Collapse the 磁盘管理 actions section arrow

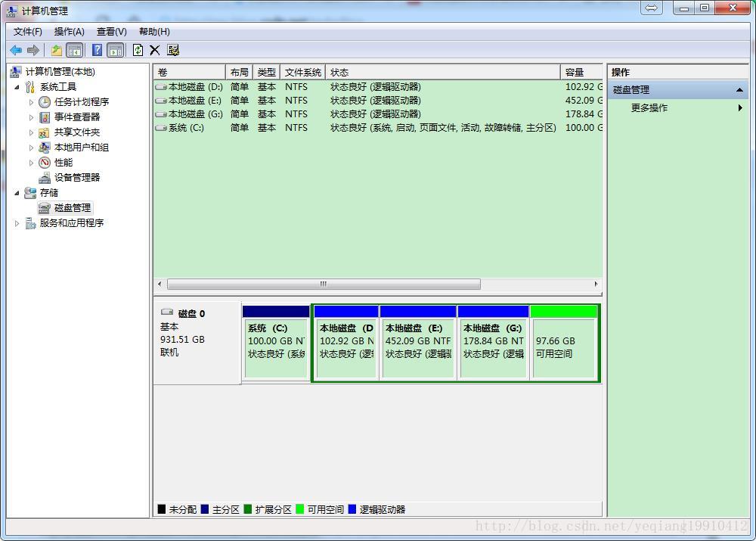click(x=739, y=90)
